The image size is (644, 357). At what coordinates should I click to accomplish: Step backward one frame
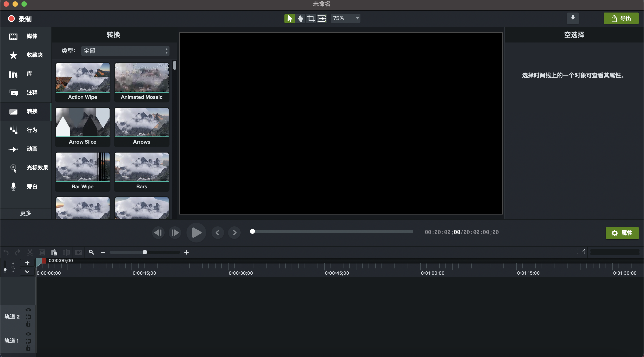(x=158, y=233)
